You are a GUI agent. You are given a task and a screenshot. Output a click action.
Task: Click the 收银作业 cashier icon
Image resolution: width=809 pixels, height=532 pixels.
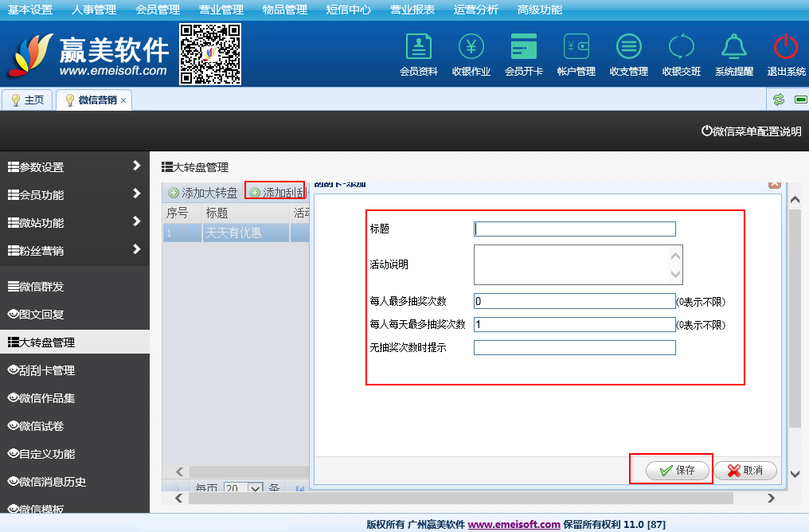[471, 48]
